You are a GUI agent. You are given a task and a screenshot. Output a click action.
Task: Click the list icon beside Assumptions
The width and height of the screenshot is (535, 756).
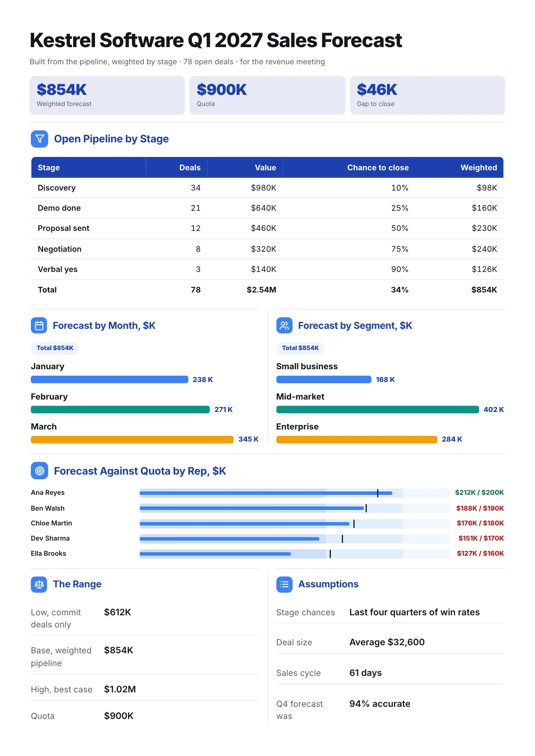[x=284, y=584]
